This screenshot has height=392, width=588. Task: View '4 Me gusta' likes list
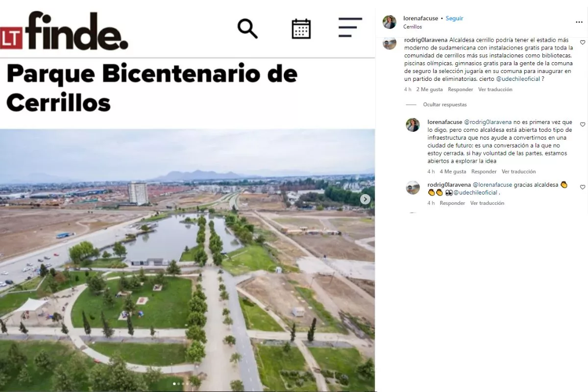pos(453,171)
